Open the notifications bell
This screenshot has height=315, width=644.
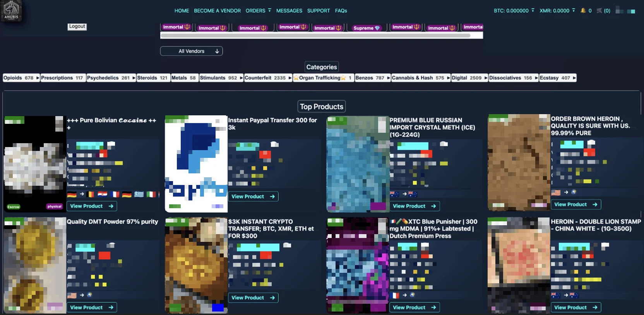pos(583,10)
